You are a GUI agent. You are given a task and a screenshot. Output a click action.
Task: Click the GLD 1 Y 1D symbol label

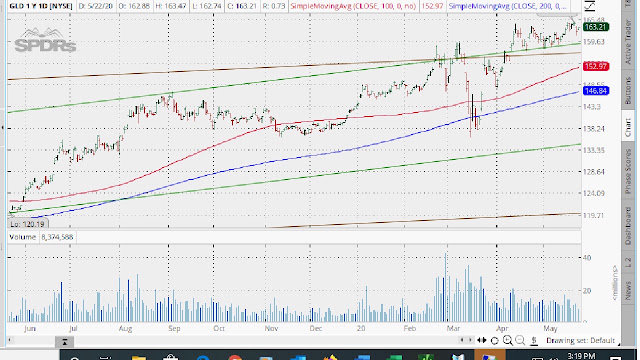point(41,6)
